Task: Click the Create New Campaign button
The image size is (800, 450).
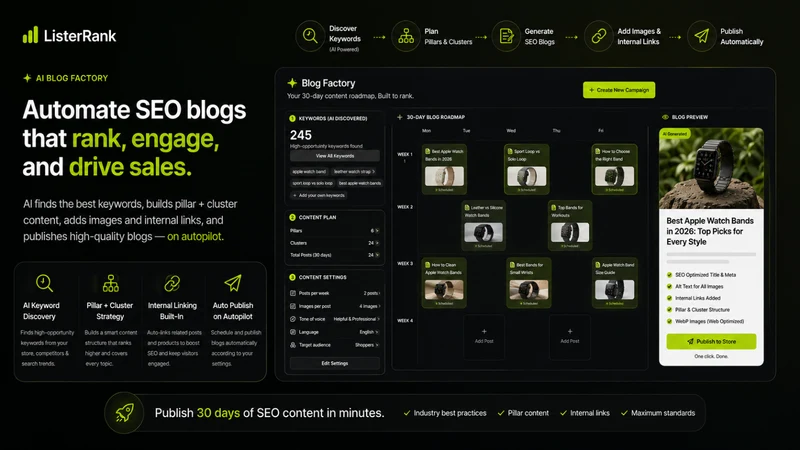Action: click(619, 90)
